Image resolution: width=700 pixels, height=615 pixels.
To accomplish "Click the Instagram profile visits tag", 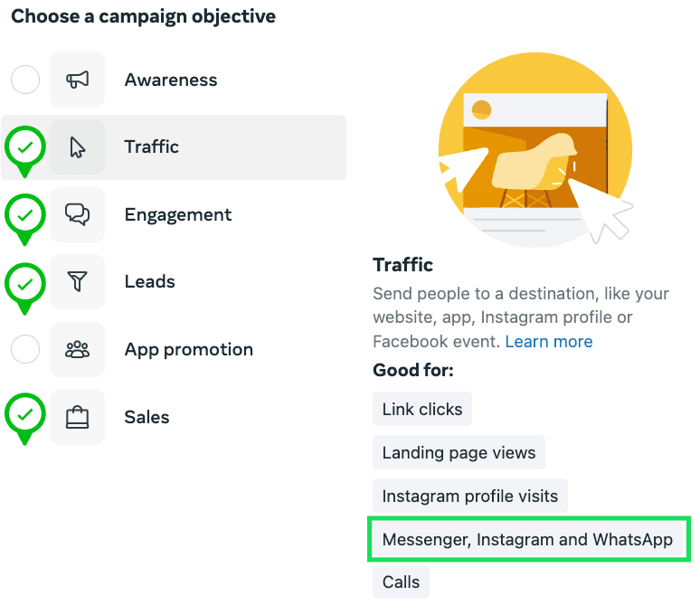I will [x=470, y=496].
